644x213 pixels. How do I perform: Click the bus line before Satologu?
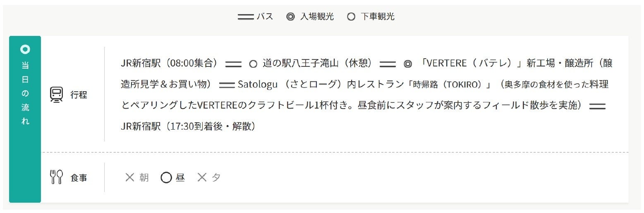(227, 85)
